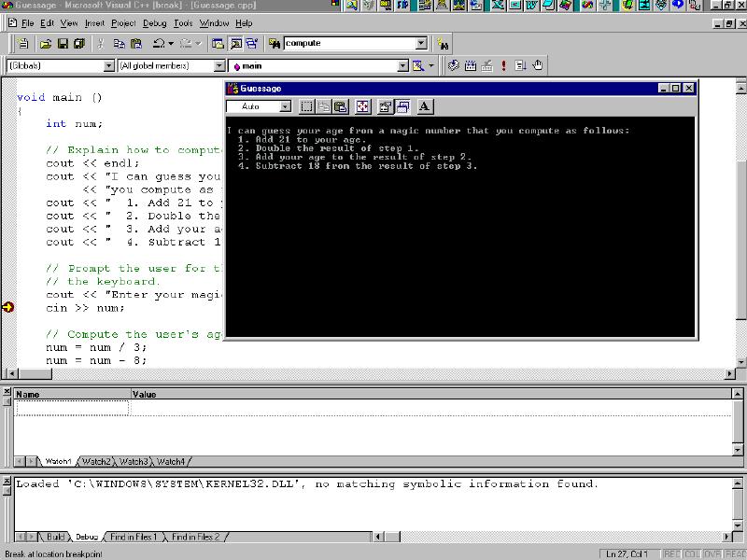Click the Full Screen icon in Guessage console
Screen dimensions: 747x560
pyautogui.click(x=363, y=106)
